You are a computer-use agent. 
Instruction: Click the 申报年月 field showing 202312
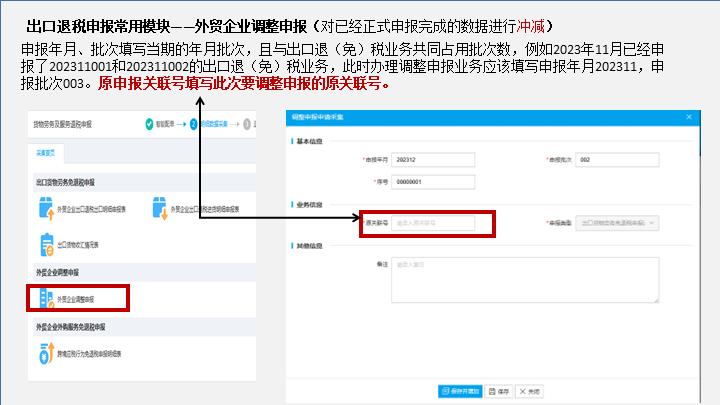[433, 160]
